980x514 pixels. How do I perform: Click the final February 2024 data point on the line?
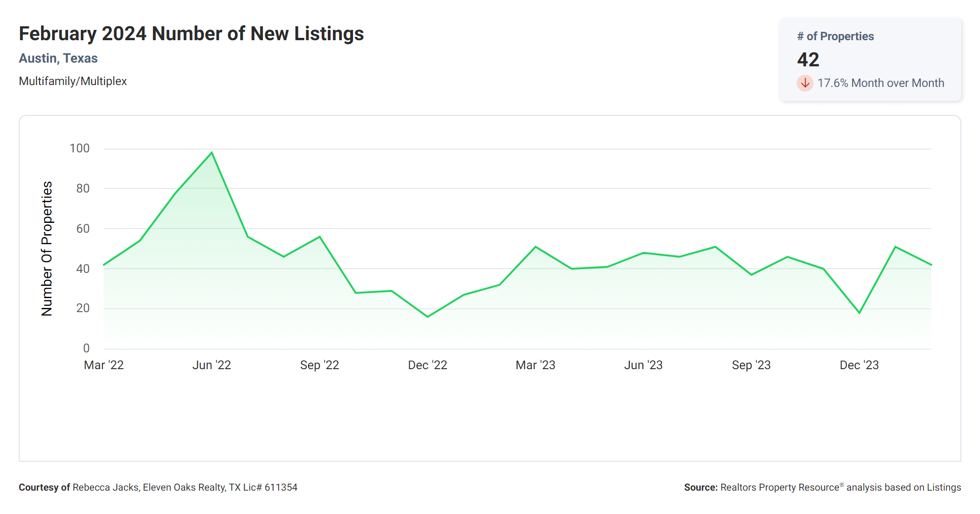931,265
